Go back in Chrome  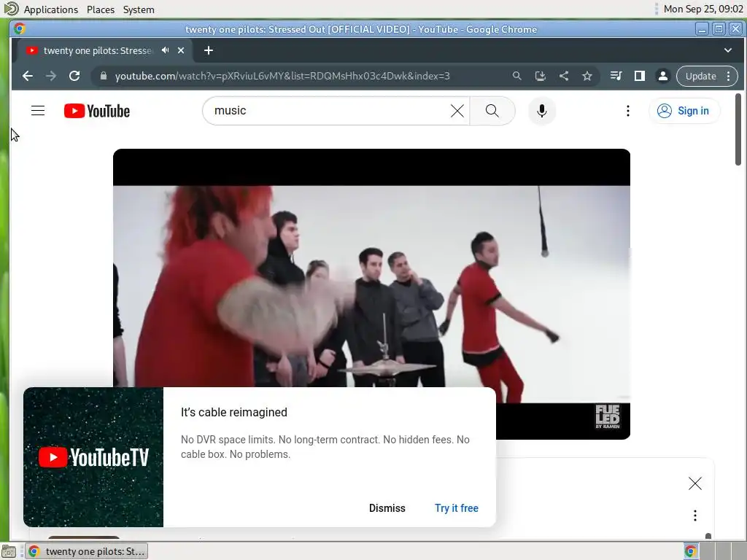pyautogui.click(x=28, y=76)
